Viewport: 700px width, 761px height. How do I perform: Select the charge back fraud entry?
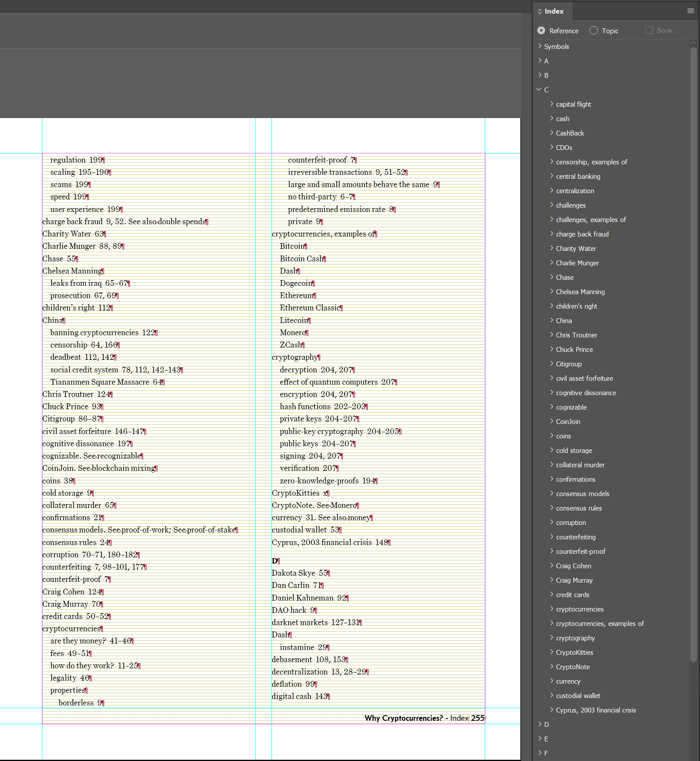(x=582, y=234)
